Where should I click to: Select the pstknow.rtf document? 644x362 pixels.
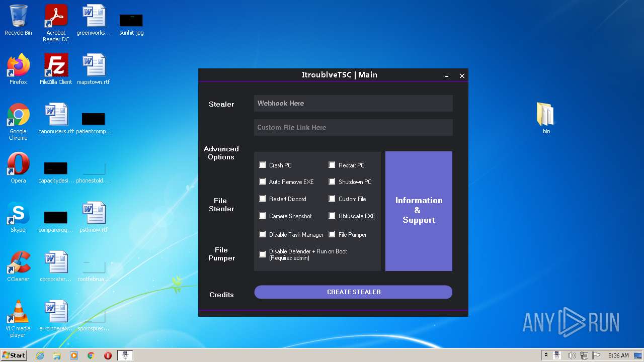pyautogui.click(x=94, y=217)
